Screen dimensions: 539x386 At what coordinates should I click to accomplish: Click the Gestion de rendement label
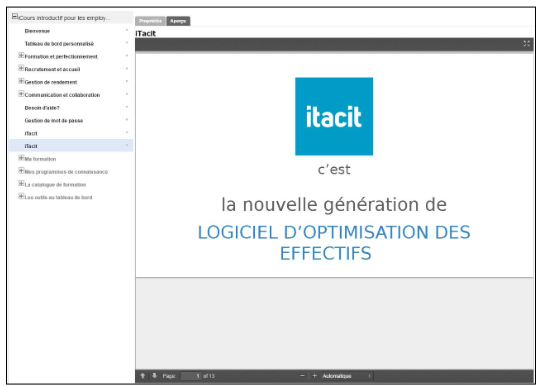pyautogui.click(x=51, y=82)
